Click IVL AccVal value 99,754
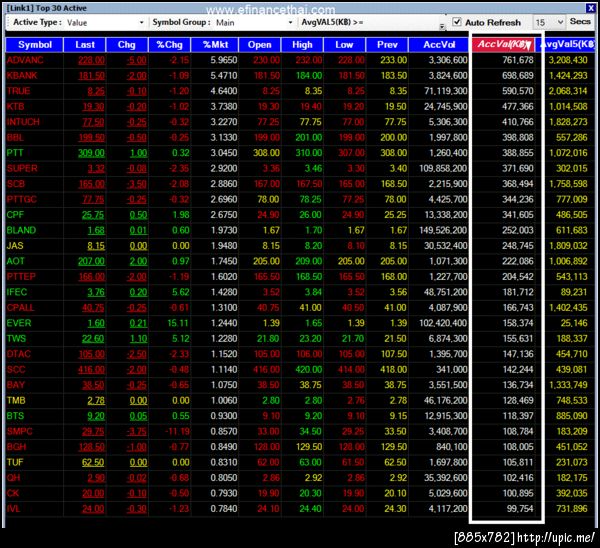This screenshot has height=548, width=600. click(x=520, y=509)
